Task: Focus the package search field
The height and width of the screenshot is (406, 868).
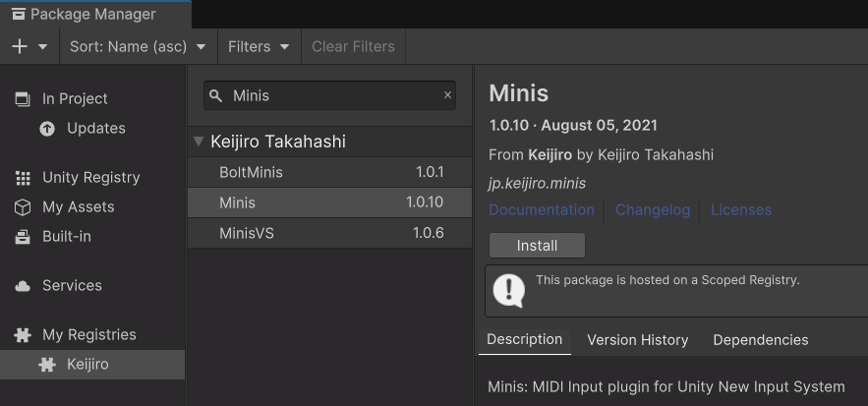Action: click(x=332, y=95)
